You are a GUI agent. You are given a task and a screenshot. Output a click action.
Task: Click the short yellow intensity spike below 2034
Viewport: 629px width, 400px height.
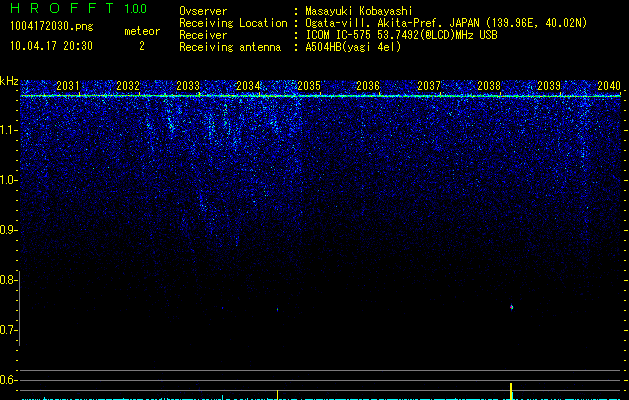click(277, 394)
